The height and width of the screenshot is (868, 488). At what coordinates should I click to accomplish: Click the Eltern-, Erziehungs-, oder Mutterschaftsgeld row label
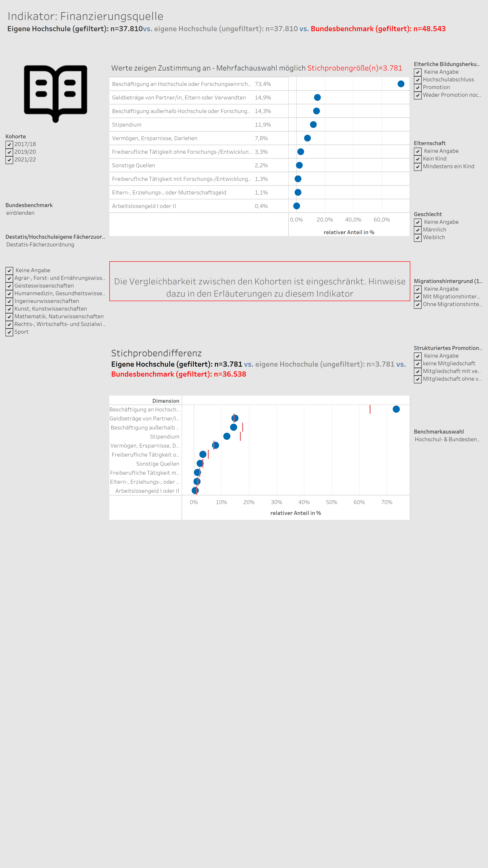click(169, 192)
